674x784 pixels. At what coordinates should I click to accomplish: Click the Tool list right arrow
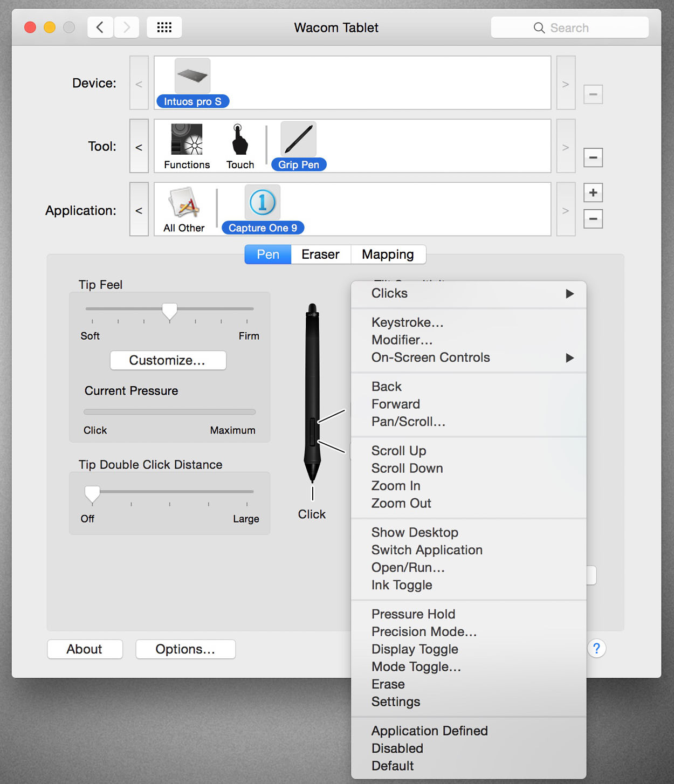click(x=566, y=146)
